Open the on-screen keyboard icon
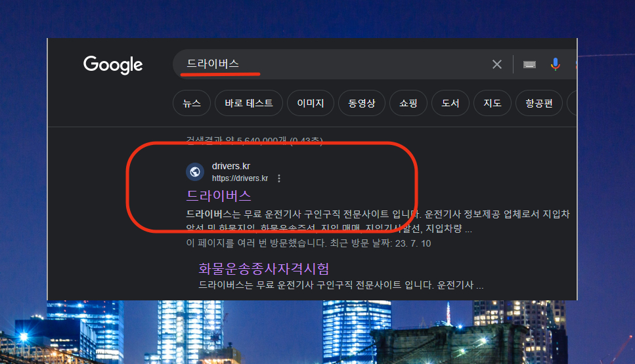This screenshot has width=635, height=364. [x=529, y=64]
